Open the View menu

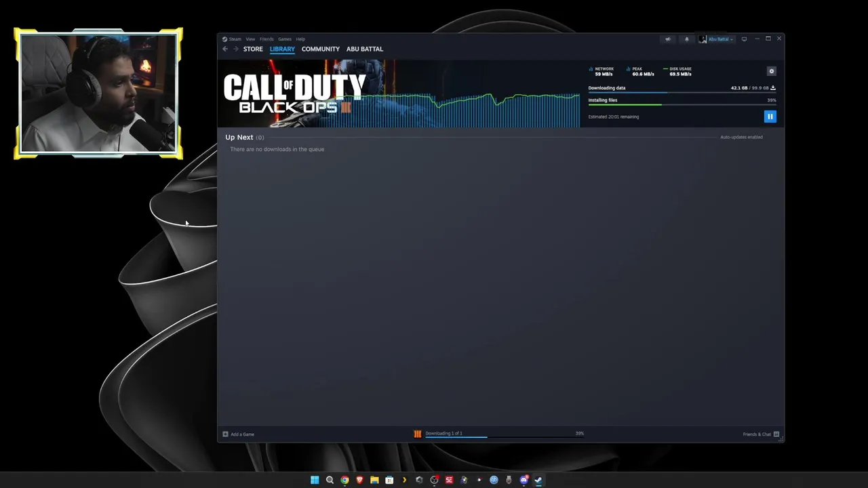(x=250, y=39)
